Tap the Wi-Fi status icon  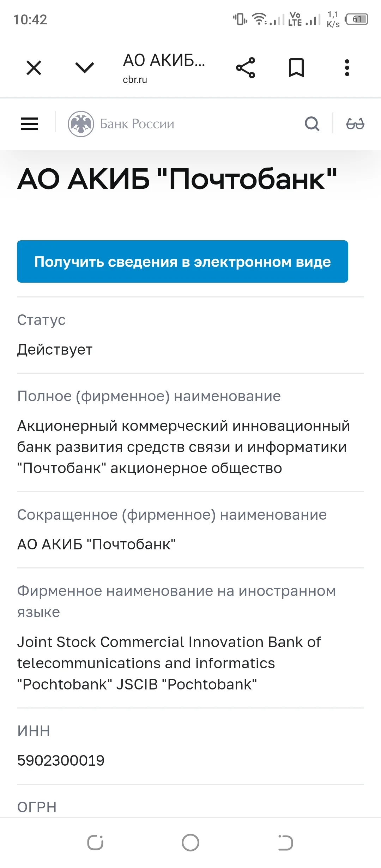(x=259, y=19)
